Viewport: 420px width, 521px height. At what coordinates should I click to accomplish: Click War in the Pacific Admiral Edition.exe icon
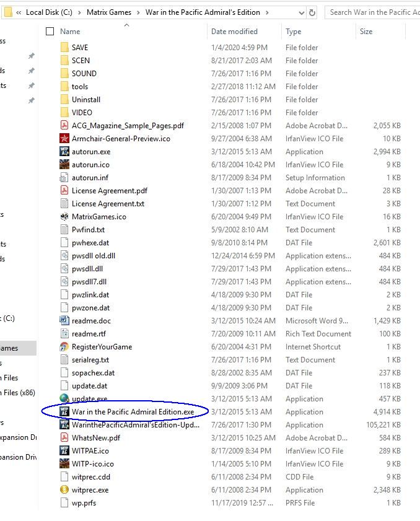[64, 411]
